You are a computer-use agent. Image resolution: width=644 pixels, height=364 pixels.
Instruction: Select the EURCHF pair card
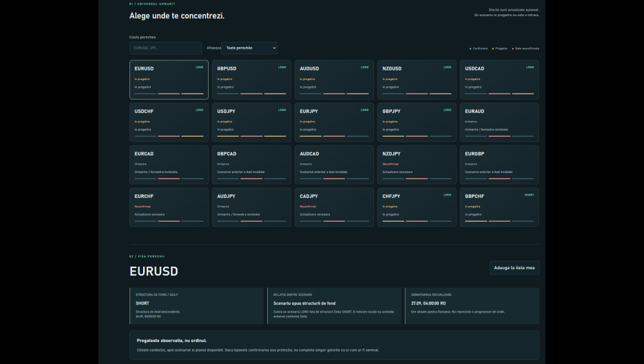pyautogui.click(x=169, y=207)
